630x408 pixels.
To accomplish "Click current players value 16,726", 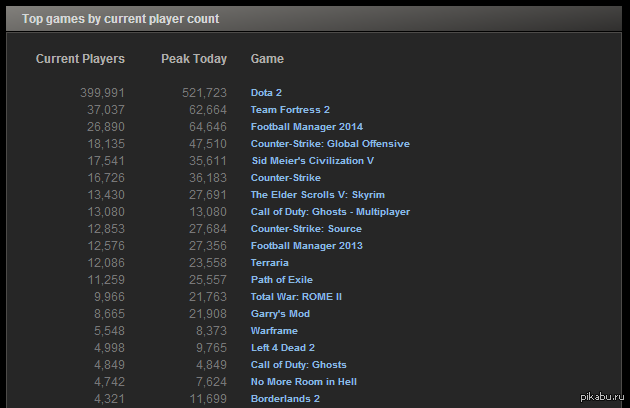I will point(106,178).
